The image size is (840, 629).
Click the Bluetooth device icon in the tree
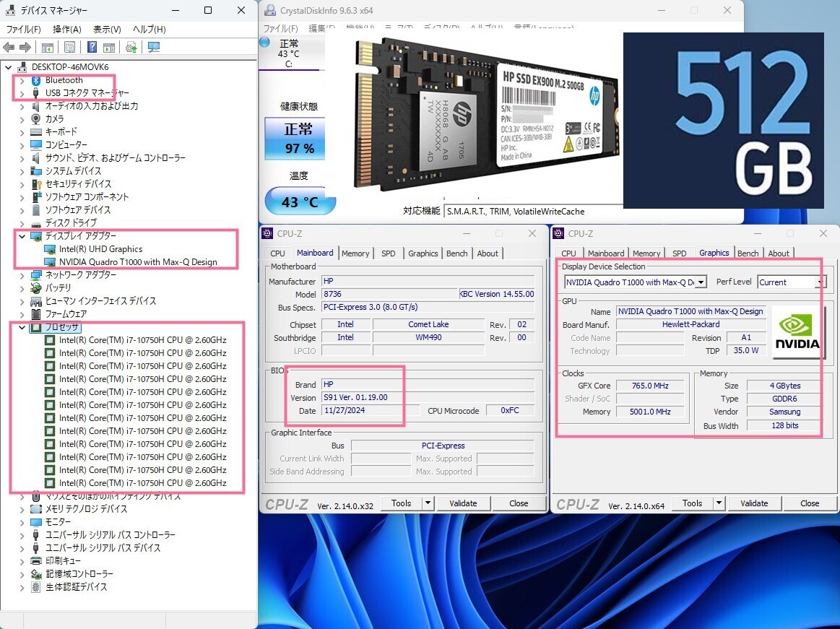tap(36, 80)
